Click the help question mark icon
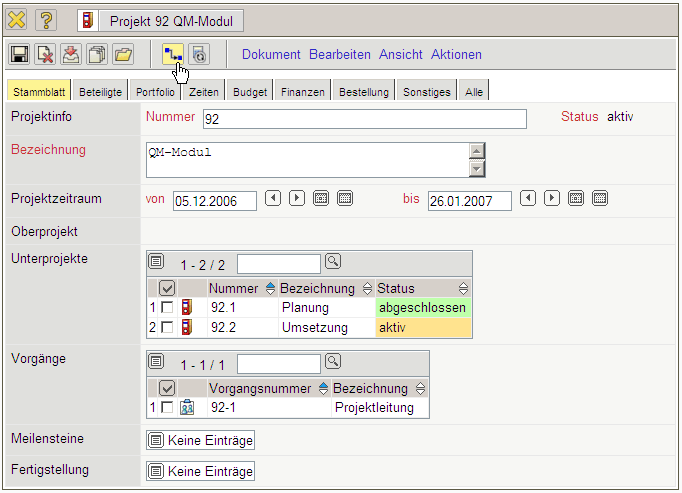Viewport: 682px width, 493px height. coord(47,20)
